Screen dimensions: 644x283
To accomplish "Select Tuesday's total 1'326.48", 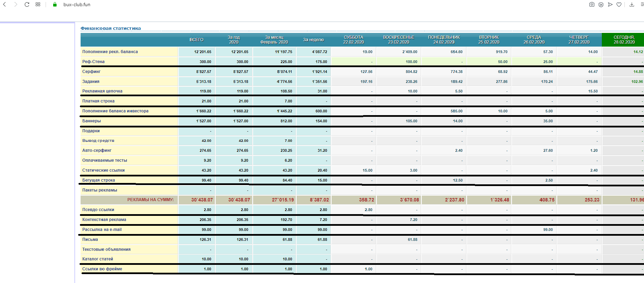I will tap(500, 200).
